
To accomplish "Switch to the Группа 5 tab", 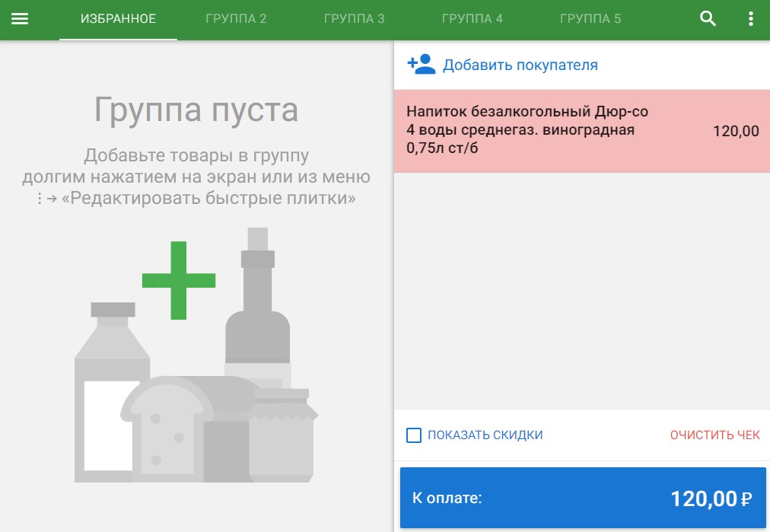I will [590, 19].
